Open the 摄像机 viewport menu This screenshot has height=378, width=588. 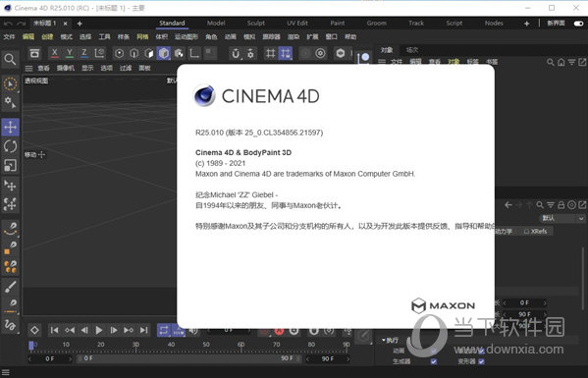pyautogui.click(x=65, y=69)
